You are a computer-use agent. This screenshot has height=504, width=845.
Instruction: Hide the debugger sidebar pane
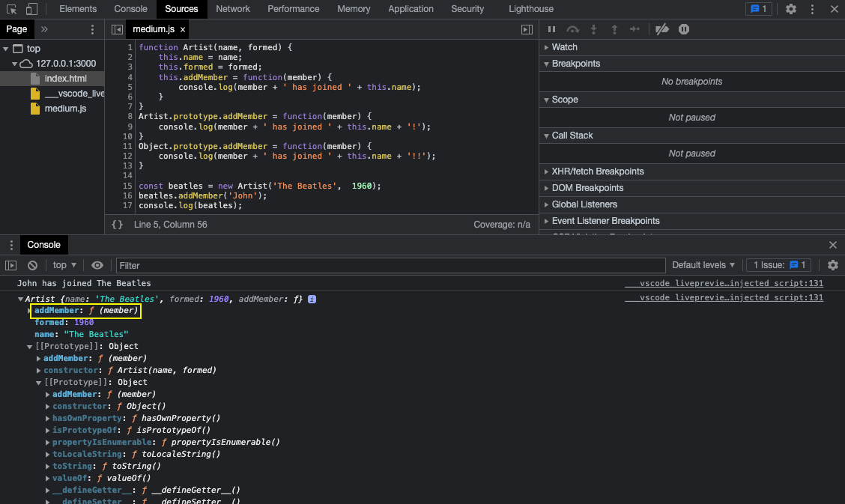(527, 30)
